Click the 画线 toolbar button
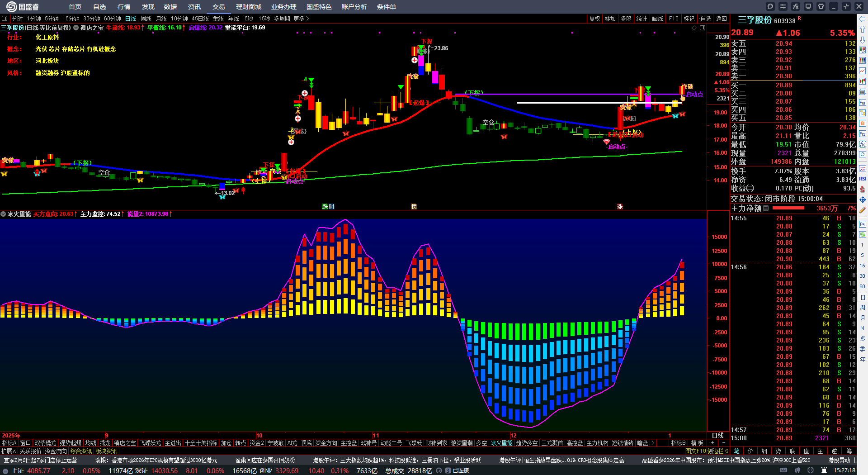The height and width of the screenshot is (475, 868). (x=658, y=19)
